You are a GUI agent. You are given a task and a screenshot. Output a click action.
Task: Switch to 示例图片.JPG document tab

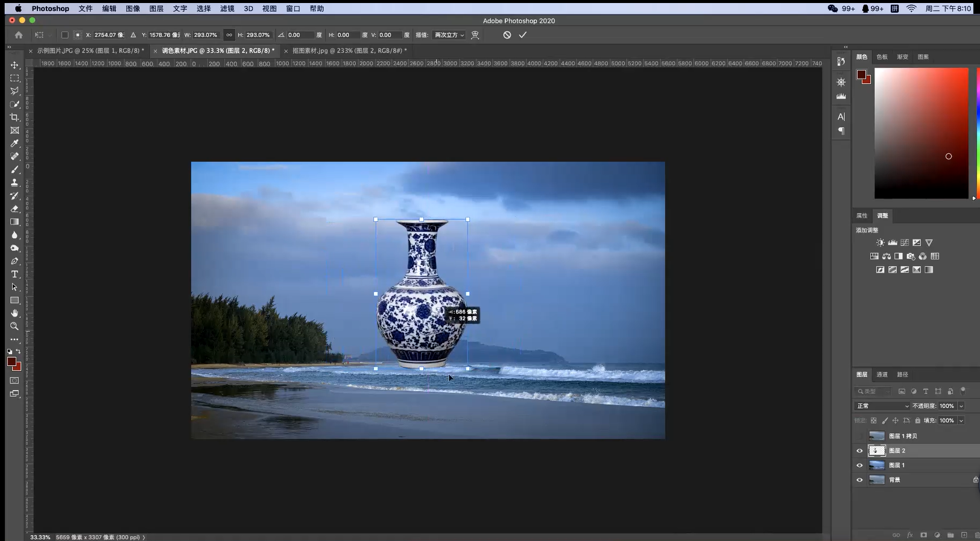(x=90, y=51)
